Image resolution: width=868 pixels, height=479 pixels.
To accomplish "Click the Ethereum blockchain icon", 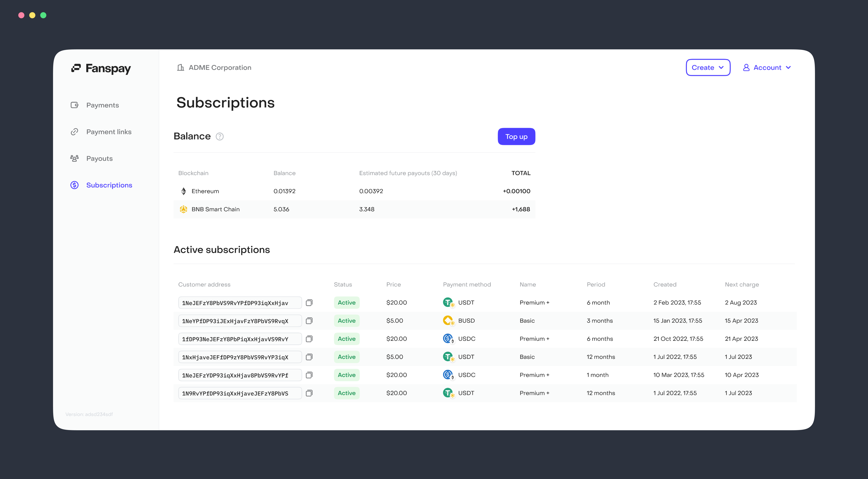I will [x=183, y=191].
